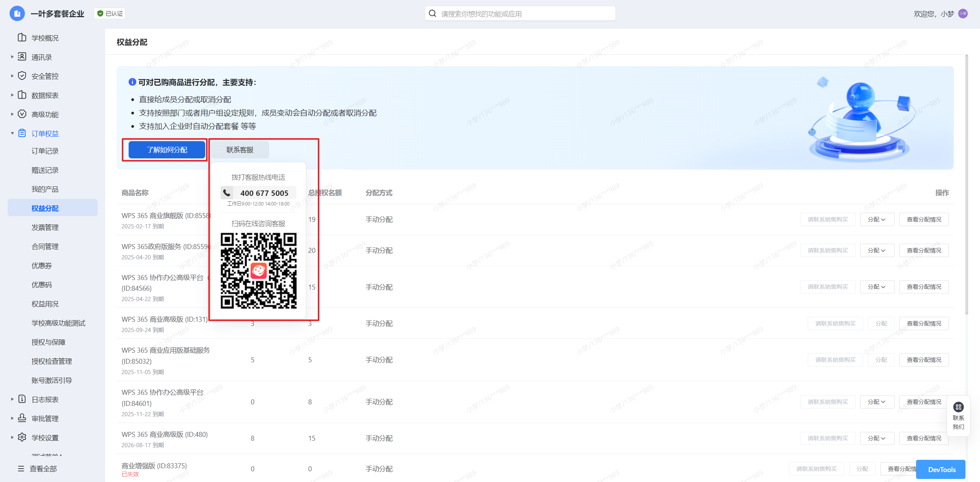Click the enterprise logo icon top left
980x482 pixels.
17,14
